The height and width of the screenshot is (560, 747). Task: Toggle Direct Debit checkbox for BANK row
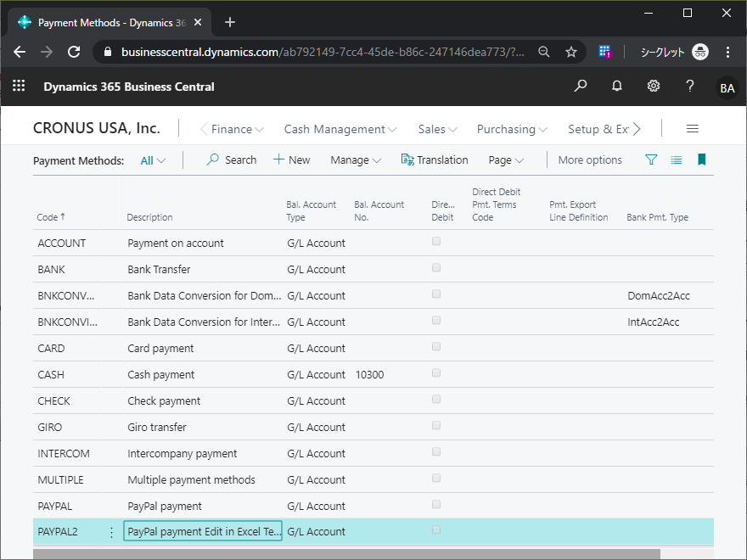pos(436,267)
